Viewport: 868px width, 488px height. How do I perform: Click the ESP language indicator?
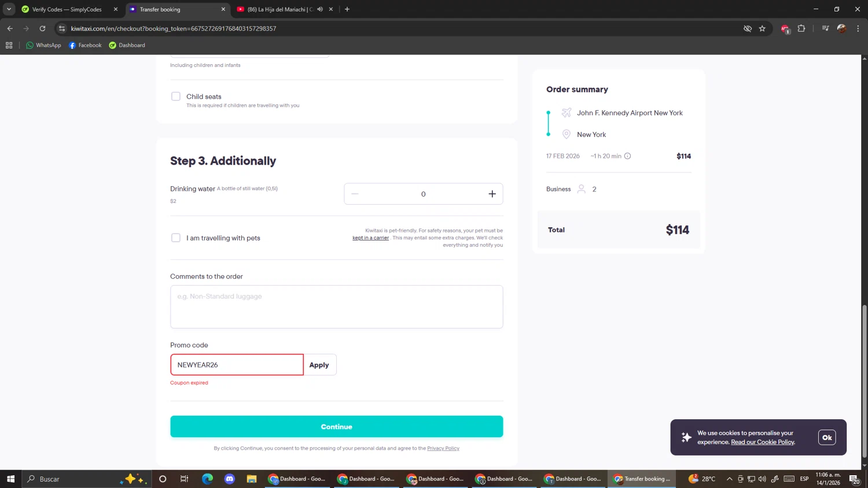coord(804,479)
